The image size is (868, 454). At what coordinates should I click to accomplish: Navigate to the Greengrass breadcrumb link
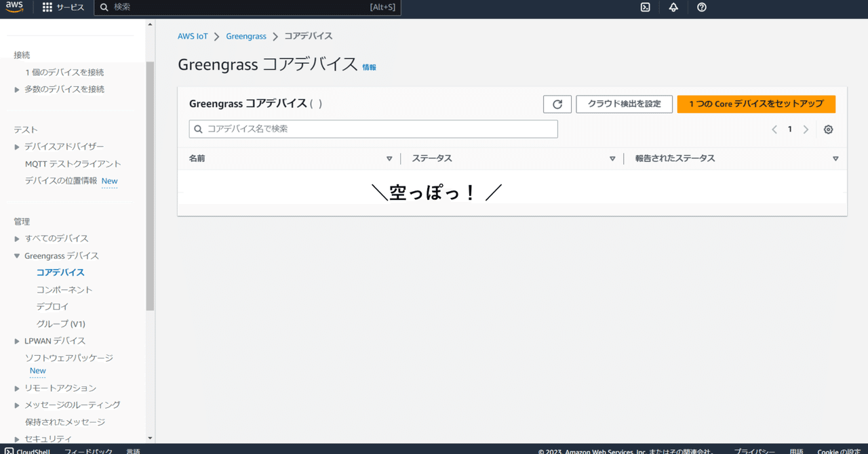[x=246, y=36]
